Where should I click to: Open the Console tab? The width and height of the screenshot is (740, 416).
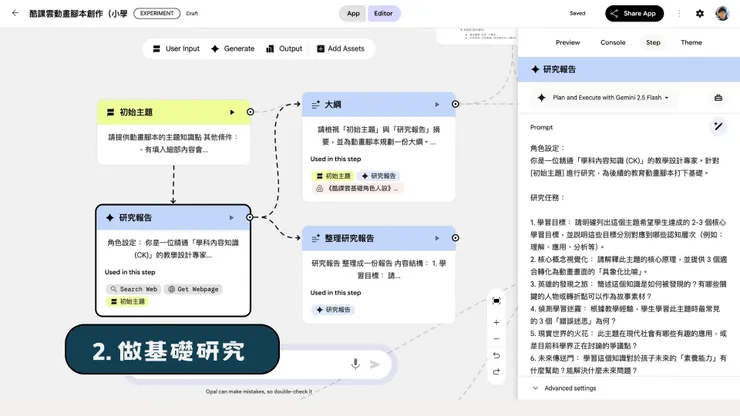pyautogui.click(x=613, y=42)
